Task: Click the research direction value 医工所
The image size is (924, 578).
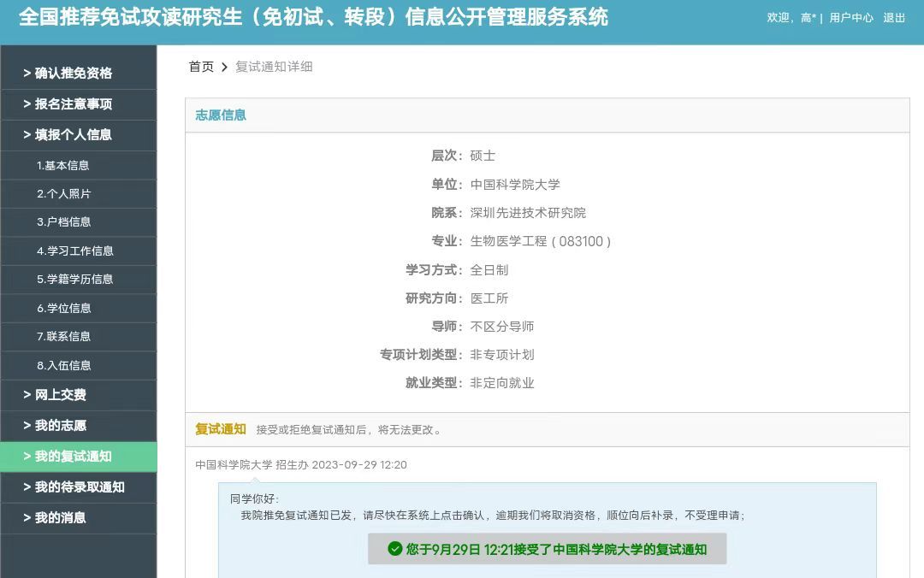Action: (489, 298)
